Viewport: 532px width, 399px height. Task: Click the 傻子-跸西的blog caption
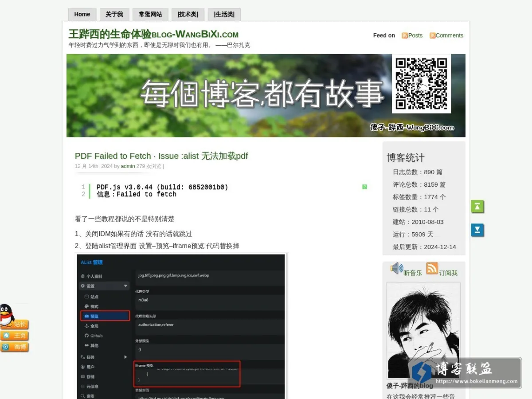click(410, 386)
